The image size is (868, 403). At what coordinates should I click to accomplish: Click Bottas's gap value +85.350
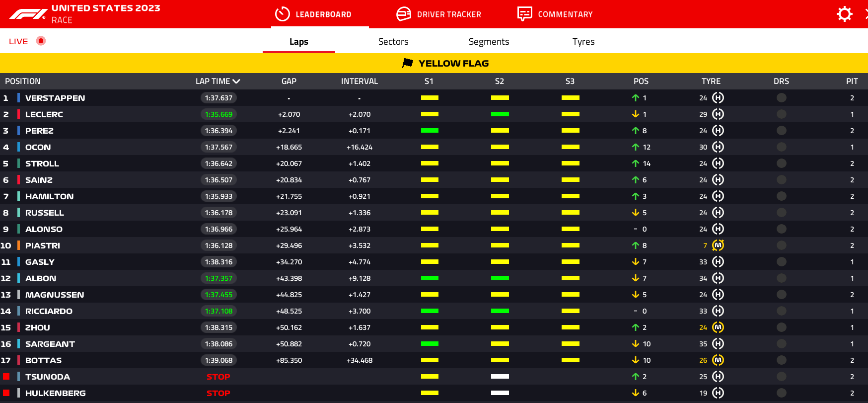(x=289, y=360)
